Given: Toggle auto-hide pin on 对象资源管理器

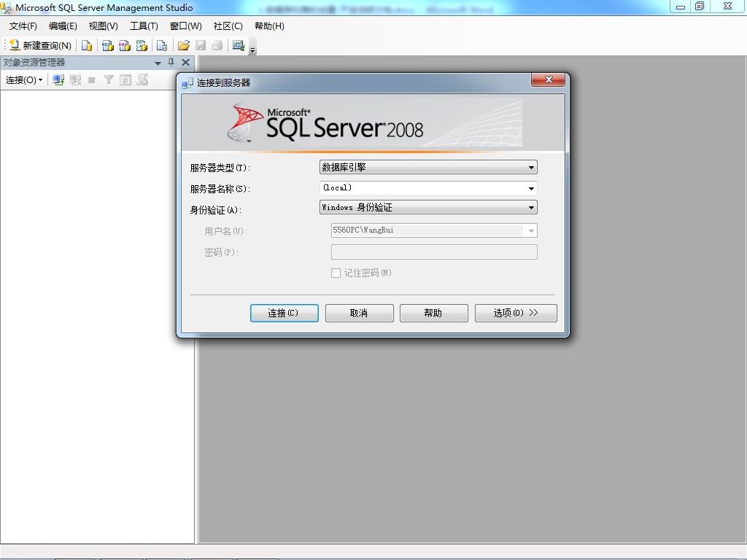Looking at the screenshot, I should [x=171, y=63].
